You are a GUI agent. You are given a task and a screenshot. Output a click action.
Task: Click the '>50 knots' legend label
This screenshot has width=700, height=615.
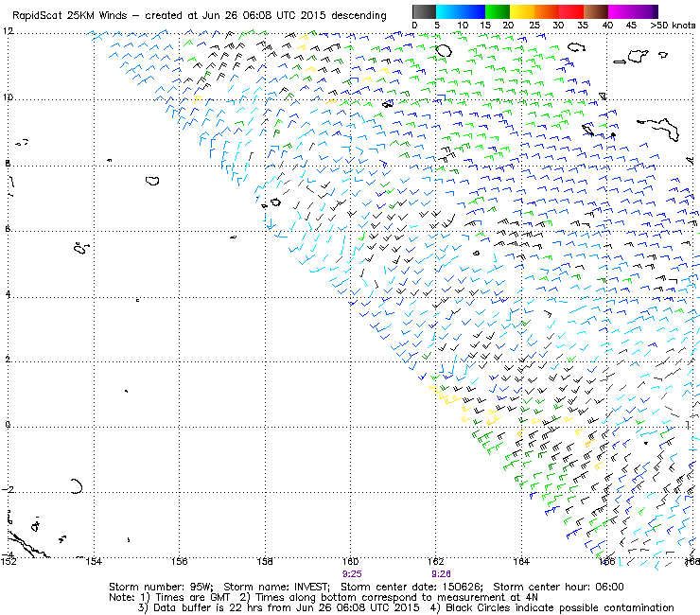click(673, 25)
